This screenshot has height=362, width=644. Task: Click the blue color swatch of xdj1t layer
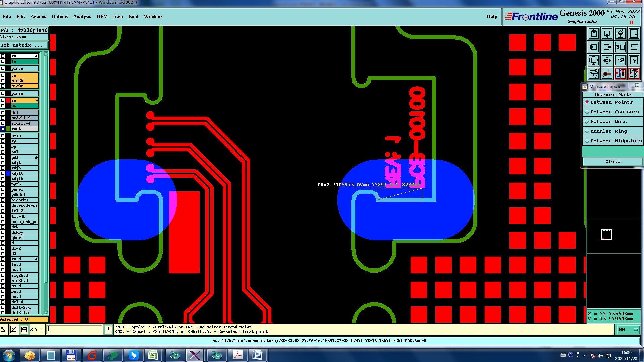pos(8,173)
